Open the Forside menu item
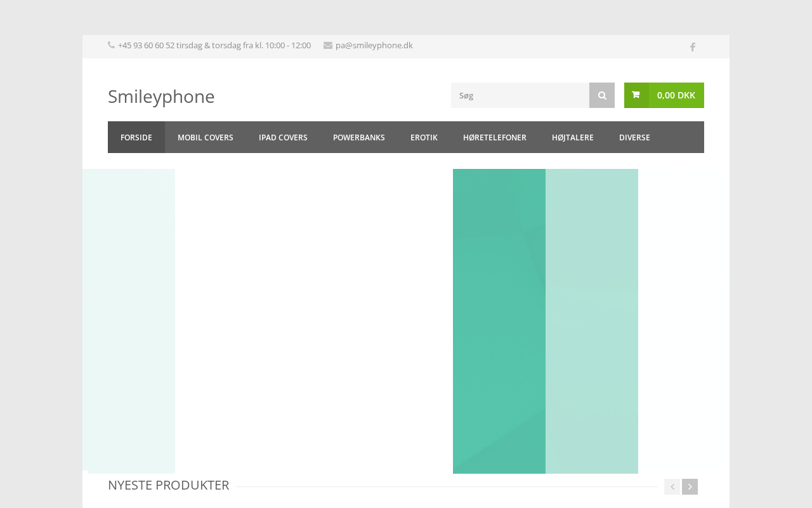Image resolution: width=812 pixels, height=508 pixels. click(x=136, y=137)
